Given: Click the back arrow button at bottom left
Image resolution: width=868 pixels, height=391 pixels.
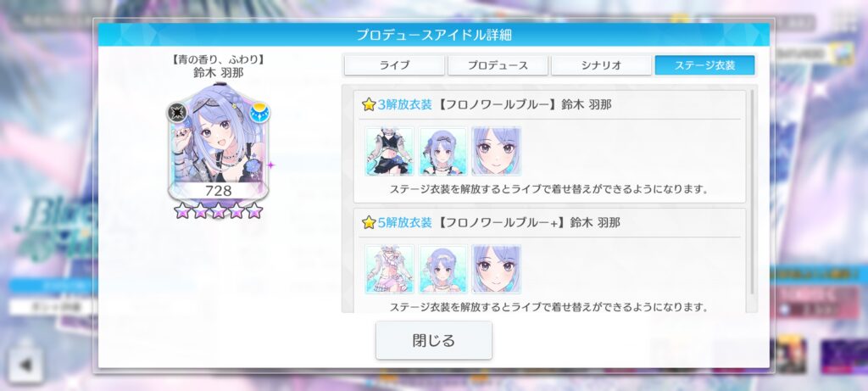Looking at the screenshot, I should (x=25, y=365).
